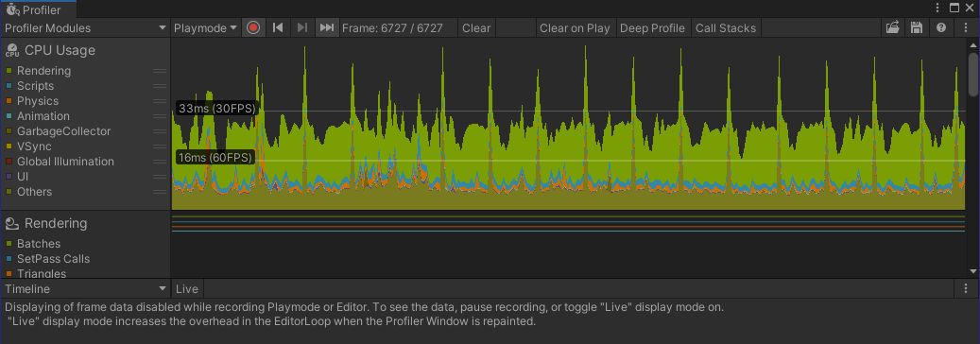The image size is (980, 344).
Task: Click the Rendering module icon
Action: coord(12,223)
